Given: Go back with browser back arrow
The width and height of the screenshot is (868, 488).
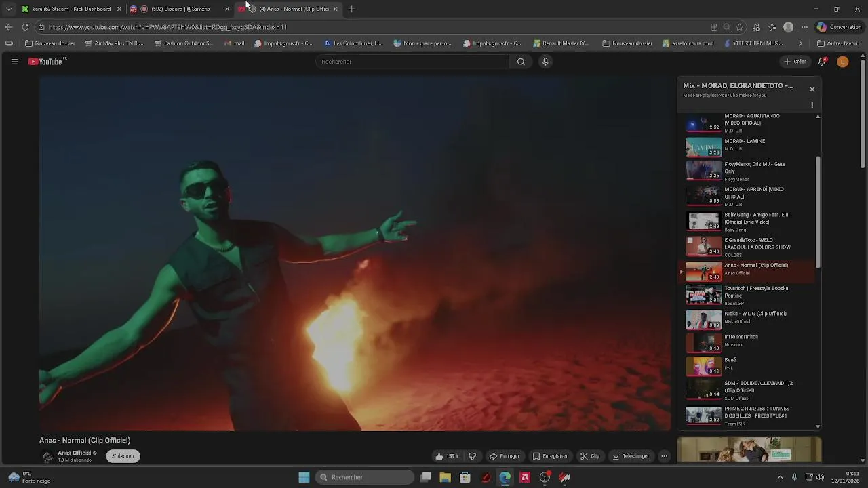Looking at the screenshot, I should tap(8, 27).
